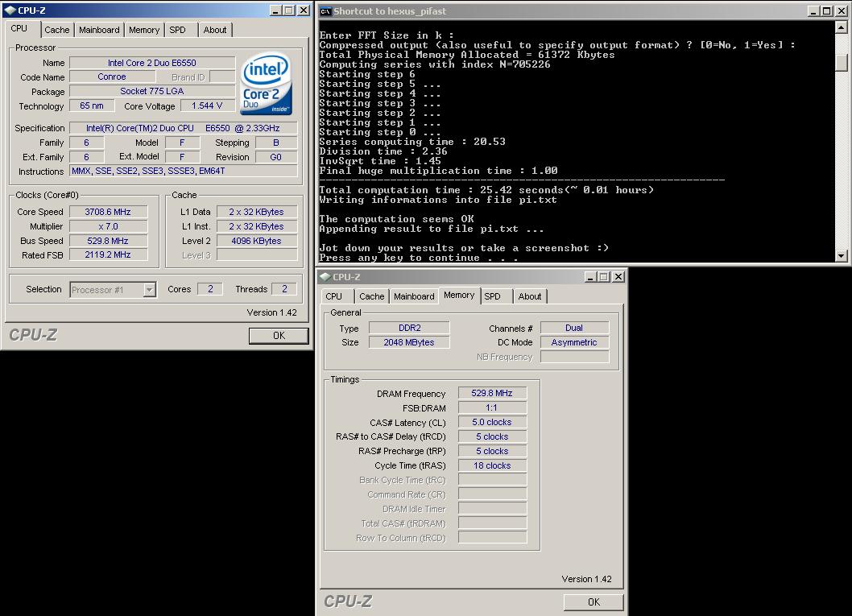Image resolution: width=852 pixels, height=616 pixels.
Task: Minimize the pifast console window
Action: (813, 10)
